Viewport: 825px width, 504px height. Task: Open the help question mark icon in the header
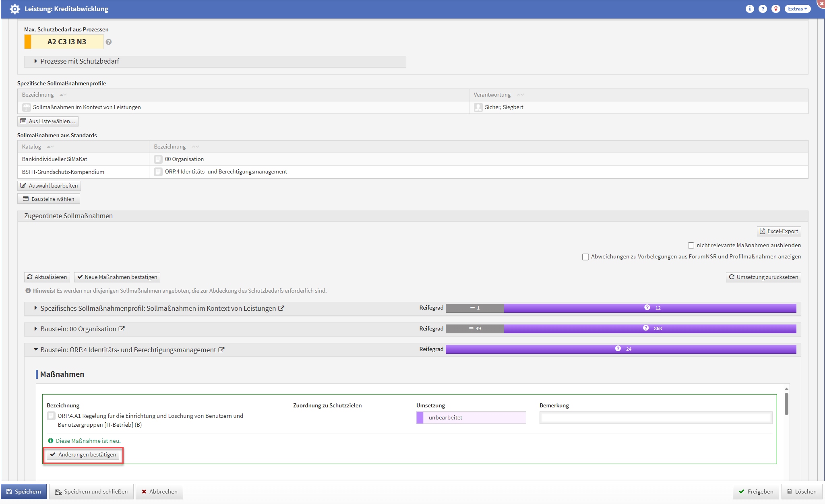pyautogui.click(x=763, y=9)
